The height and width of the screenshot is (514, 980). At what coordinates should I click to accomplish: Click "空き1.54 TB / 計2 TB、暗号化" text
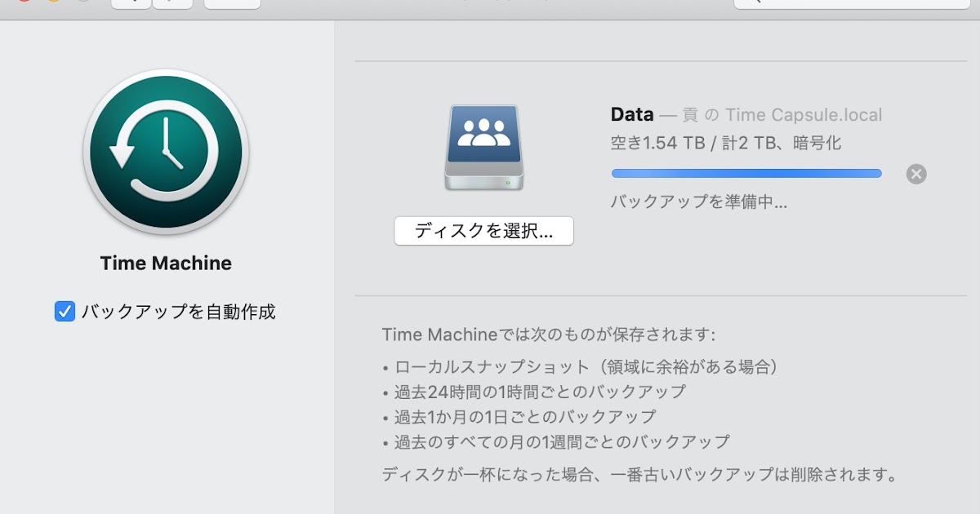pyautogui.click(x=726, y=144)
